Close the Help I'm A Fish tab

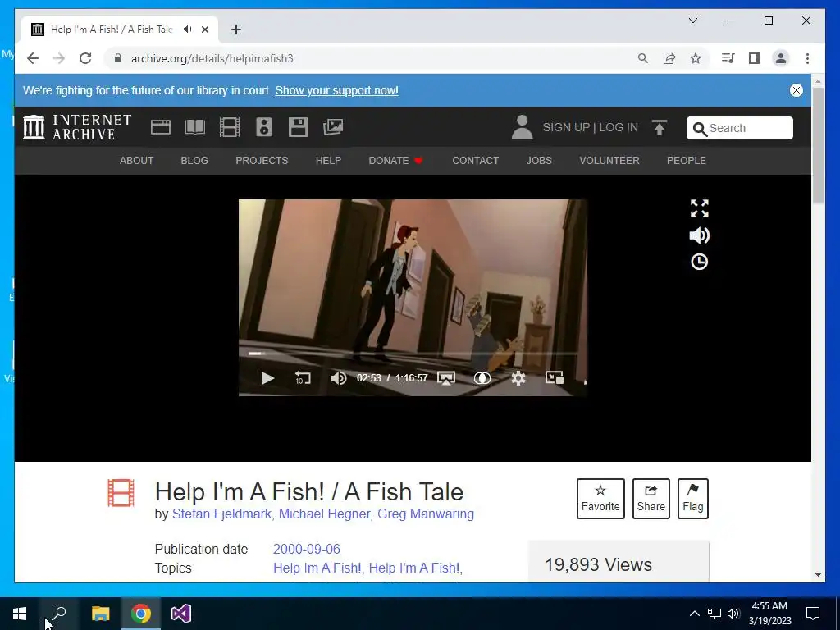pyautogui.click(x=204, y=30)
